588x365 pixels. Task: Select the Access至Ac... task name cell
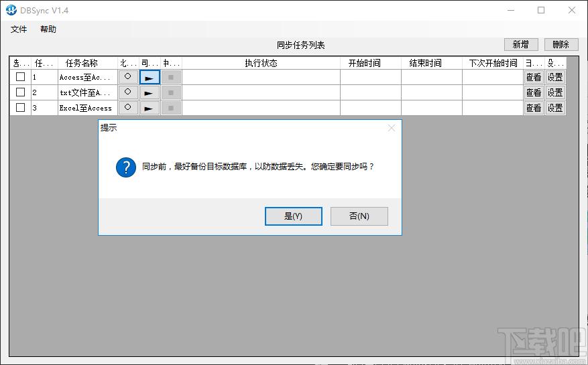tap(88, 77)
